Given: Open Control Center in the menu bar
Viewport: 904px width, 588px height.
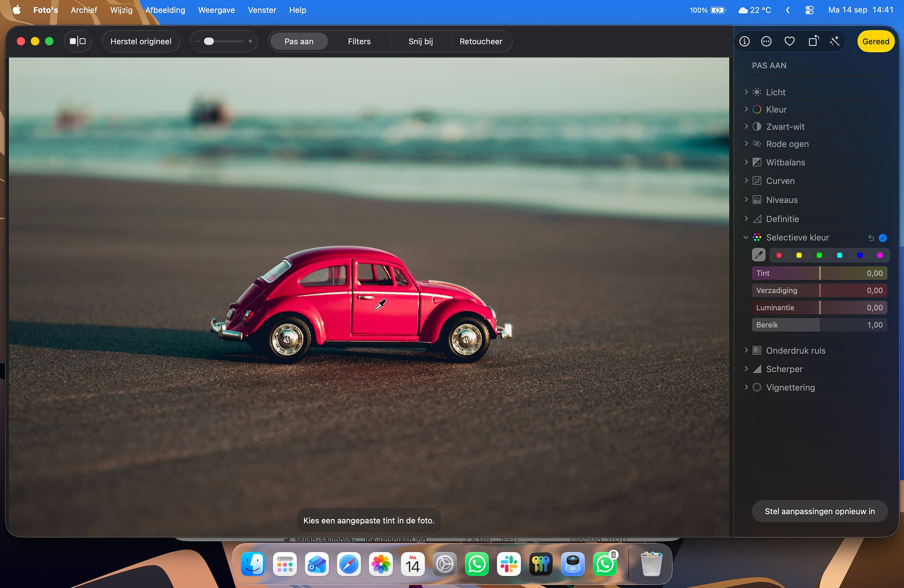Looking at the screenshot, I should pos(809,10).
